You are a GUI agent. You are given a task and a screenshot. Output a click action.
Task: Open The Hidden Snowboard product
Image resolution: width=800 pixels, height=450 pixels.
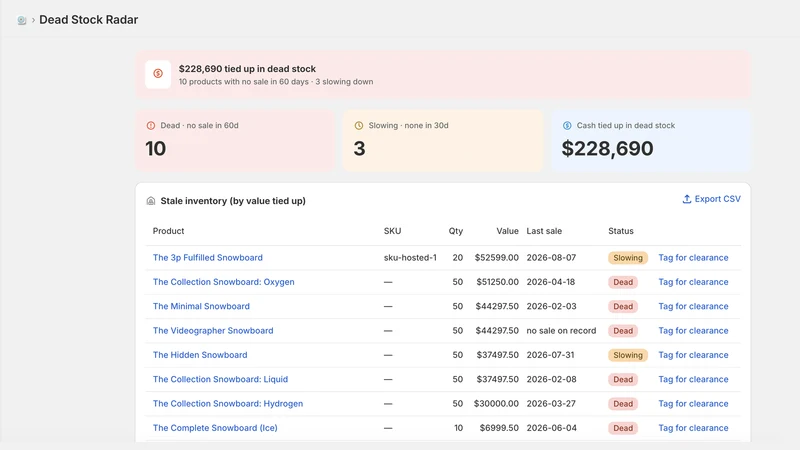[x=200, y=355]
